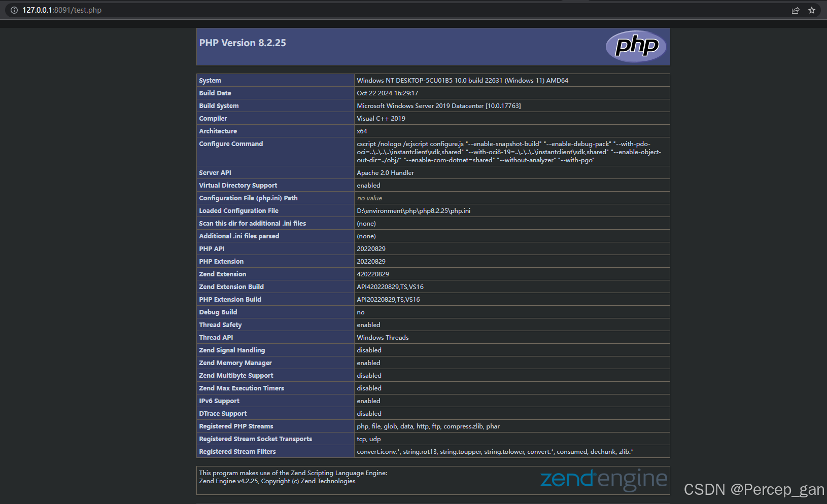Select the Virtual Directory Support label
Screen dimensions: 827x504
tap(238, 186)
